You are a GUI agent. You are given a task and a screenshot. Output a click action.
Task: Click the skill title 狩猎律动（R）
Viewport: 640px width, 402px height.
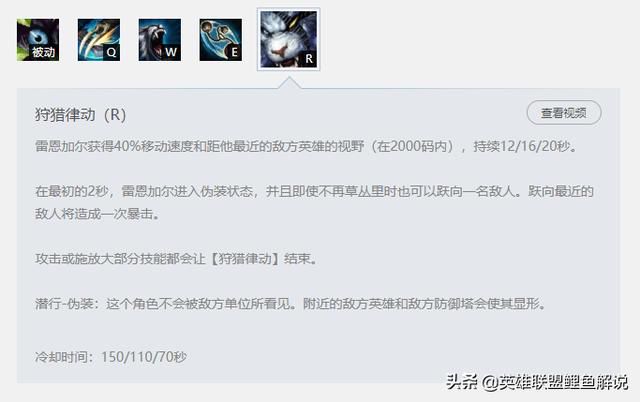(80, 115)
